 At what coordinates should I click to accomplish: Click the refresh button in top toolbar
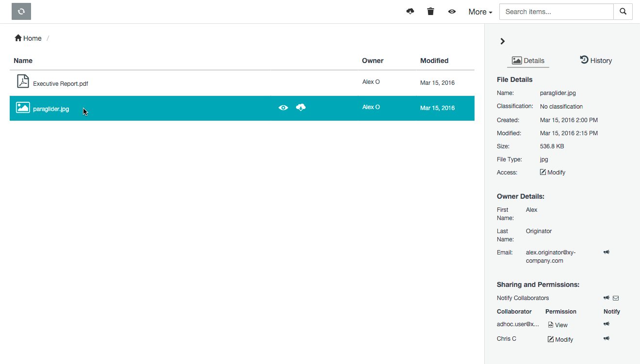pyautogui.click(x=21, y=12)
